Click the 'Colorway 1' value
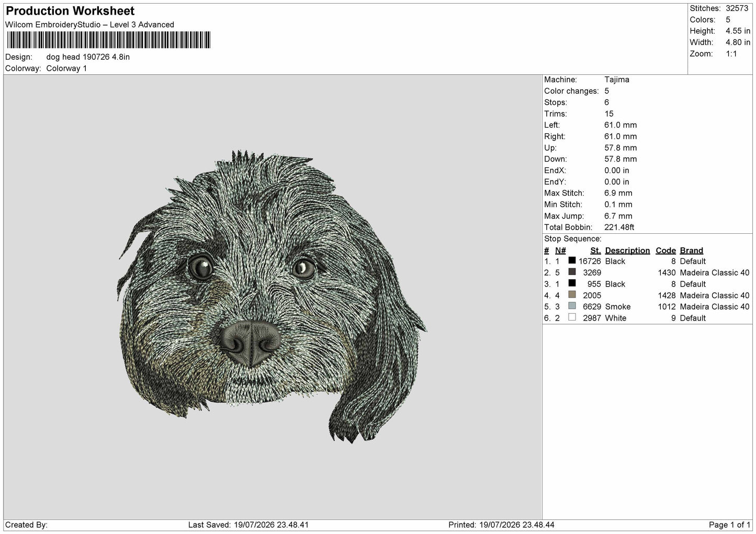Image resolution: width=756 pixels, height=534 pixels. (66, 69)
